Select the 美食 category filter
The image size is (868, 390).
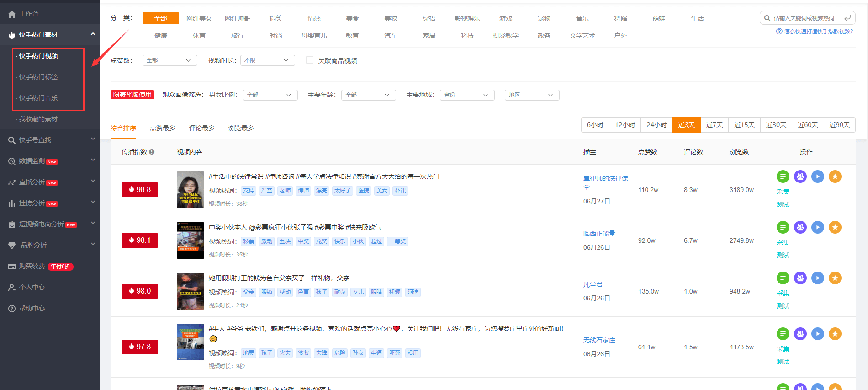click(352, 18)
